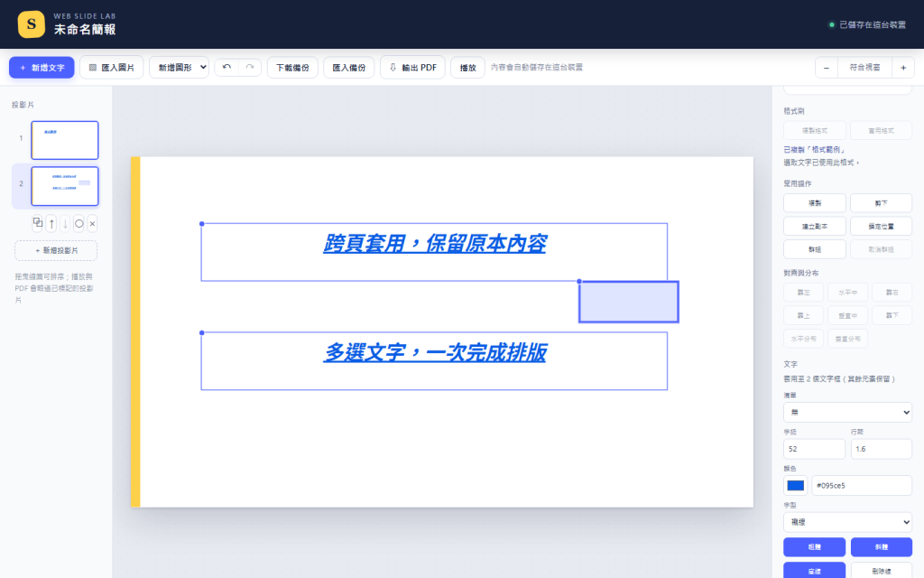Mark slide as skipped with circle icon
The image size is (924, 578).
(79, 223)
